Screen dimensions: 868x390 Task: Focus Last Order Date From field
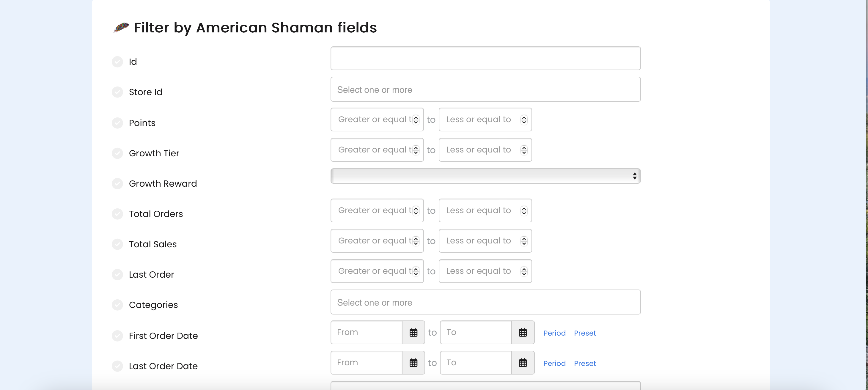pos(367,363)
